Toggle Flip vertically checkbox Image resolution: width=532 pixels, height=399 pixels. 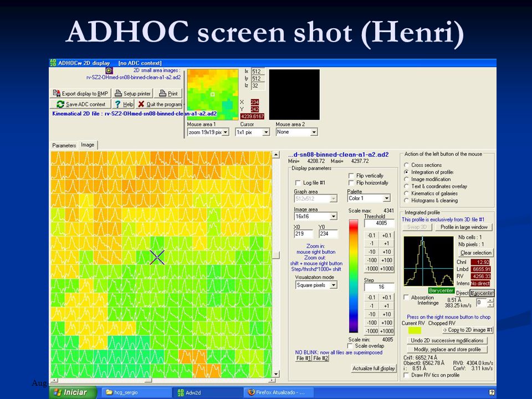pos(351,176)
